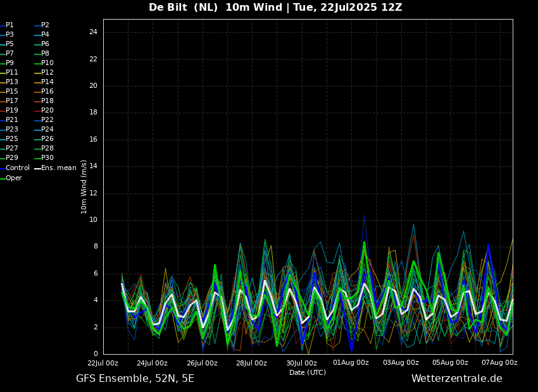Click the P24 legend entry
The image size is (538, 392).
click(x=44, y=129)
